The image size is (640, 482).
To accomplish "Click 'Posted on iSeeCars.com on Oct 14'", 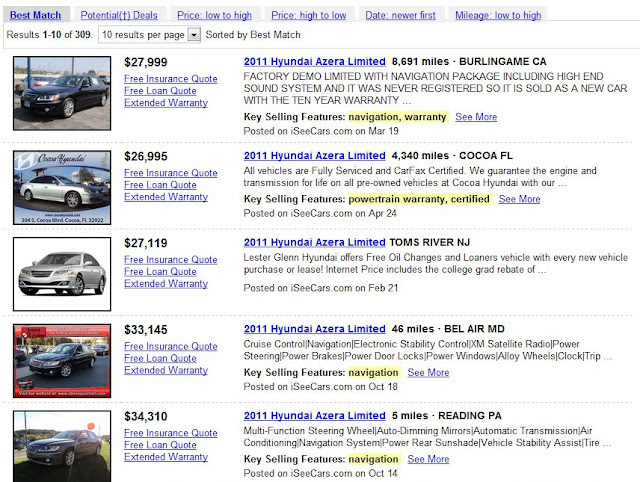I will click(321, 473).
